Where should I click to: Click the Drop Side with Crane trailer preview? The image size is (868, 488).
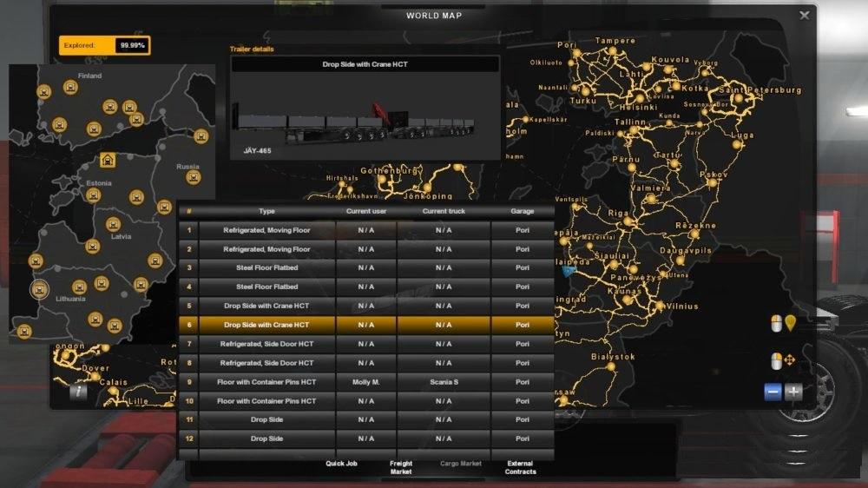[x=365, y=117]
